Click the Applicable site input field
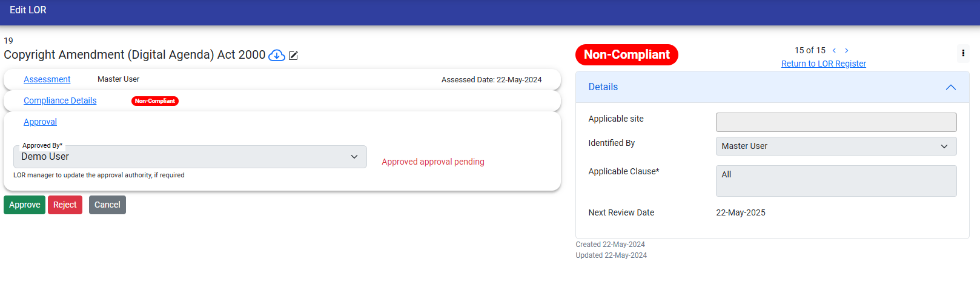Image resolution: width=980 pixels, height=299 pixels. [x=836, y=122]
